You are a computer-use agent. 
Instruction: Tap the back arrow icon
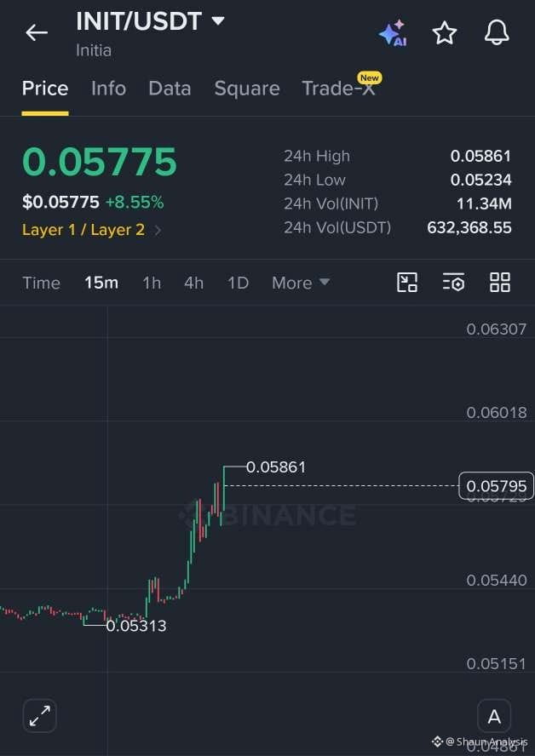[x=36, y=33]
